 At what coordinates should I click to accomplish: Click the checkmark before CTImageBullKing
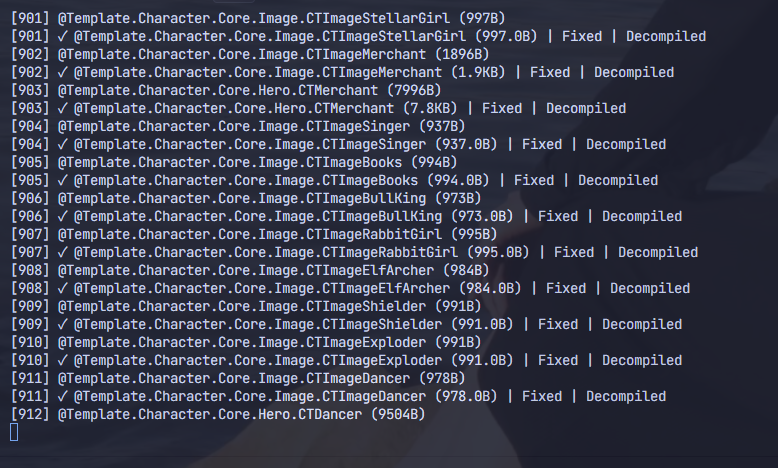tap(62, 216)
